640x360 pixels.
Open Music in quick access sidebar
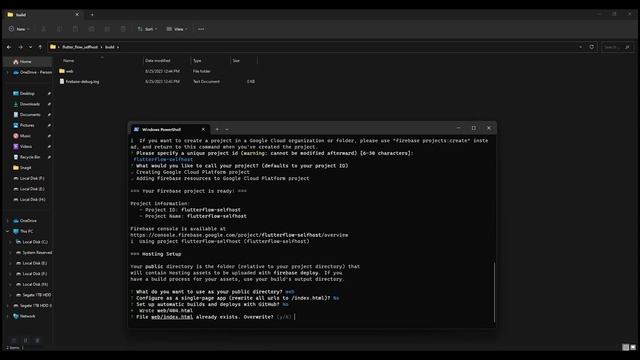click(x=25, y=136)
